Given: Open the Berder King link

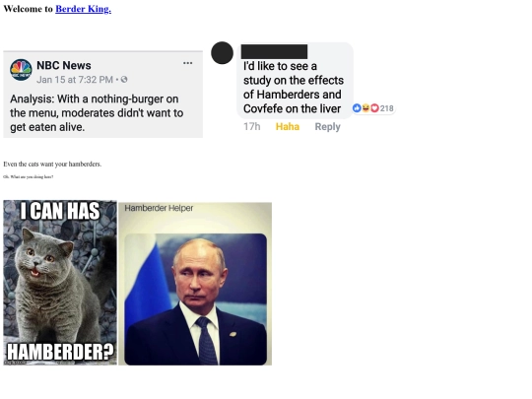Looking at the screenshot, I should tap(83, 9).
